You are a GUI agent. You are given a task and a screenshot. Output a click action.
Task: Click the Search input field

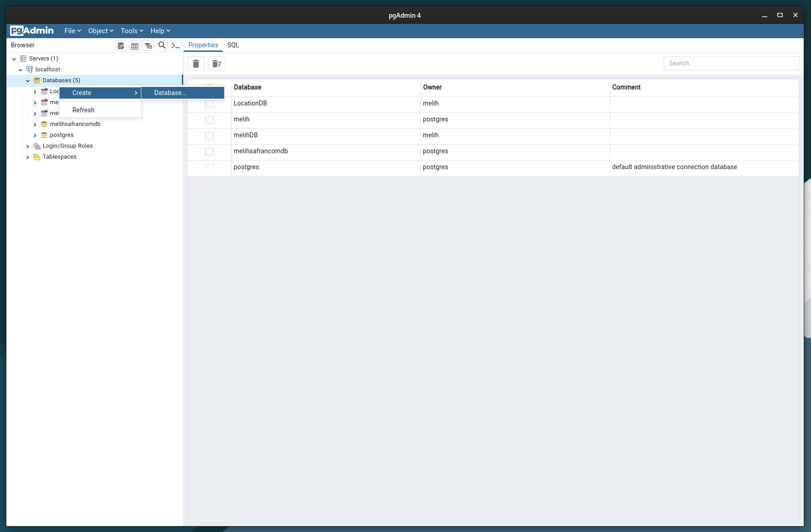point(731,63)
